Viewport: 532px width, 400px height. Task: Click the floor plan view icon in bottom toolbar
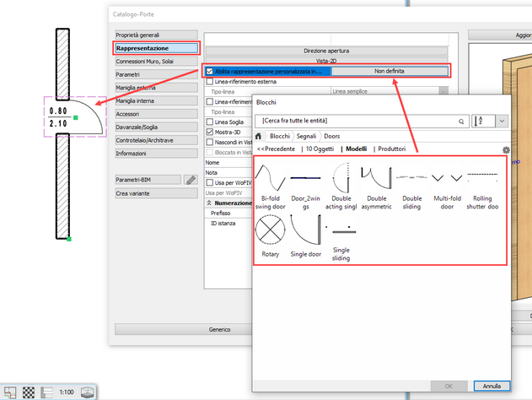(10, 392)
